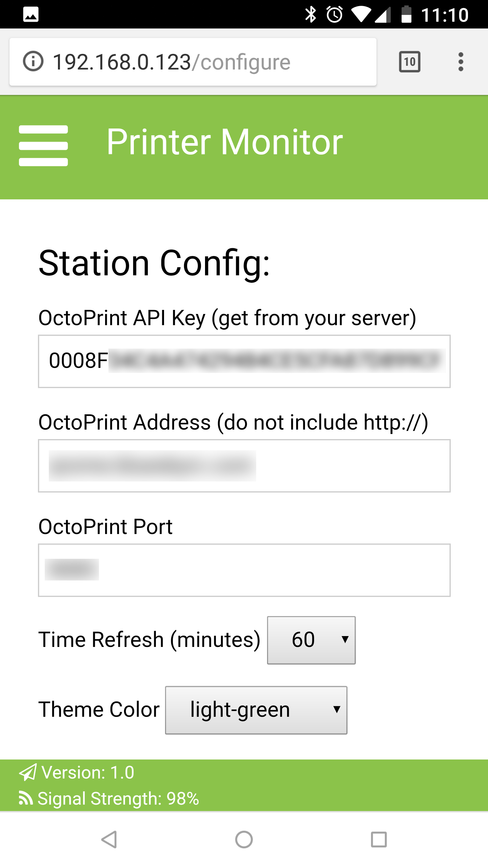Screen dimensions: 488x868
Task: Open the Chrome three-dot overflow menu
Action: [461, 62]
